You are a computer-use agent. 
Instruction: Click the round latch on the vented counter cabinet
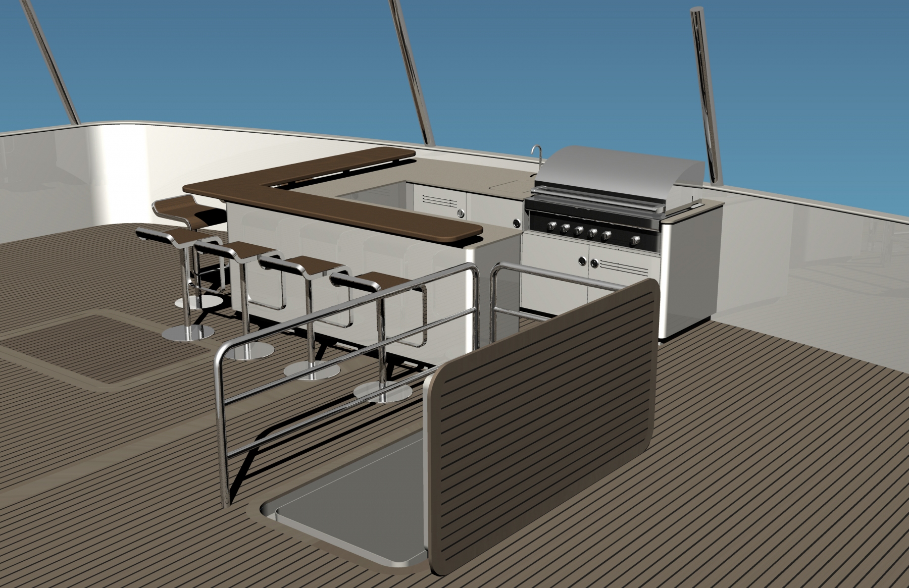click(x=461, y=214)
